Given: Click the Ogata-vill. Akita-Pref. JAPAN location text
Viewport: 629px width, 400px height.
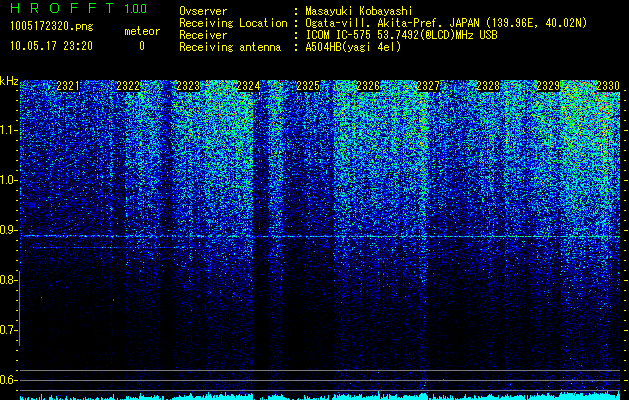Looking at the screenshot, I should [446, 23].
